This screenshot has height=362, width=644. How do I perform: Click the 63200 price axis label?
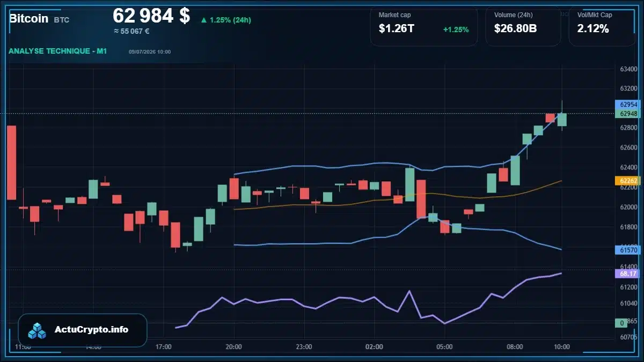coord(628,88)
